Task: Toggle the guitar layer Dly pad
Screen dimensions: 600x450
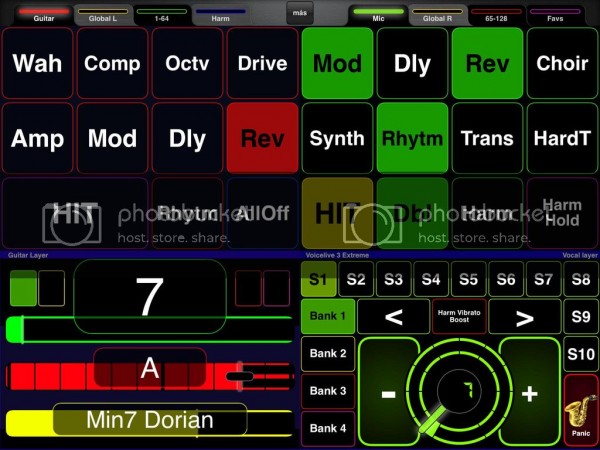Action: [x=188, y=138]
